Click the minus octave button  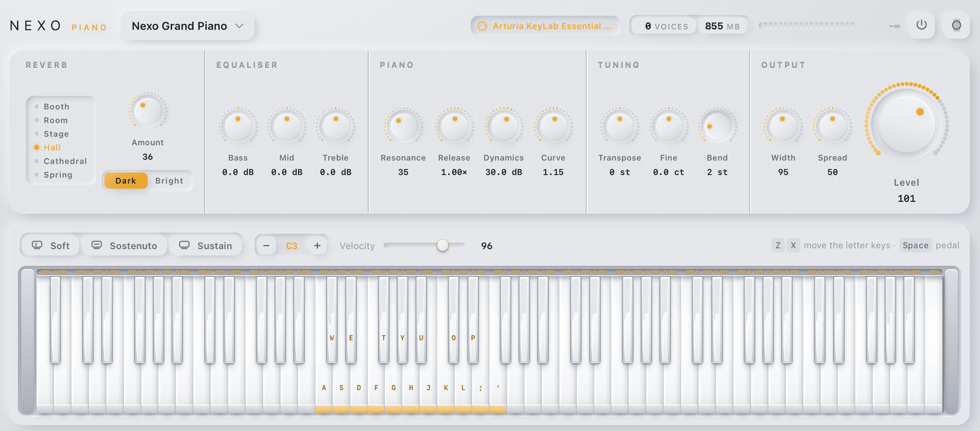(266, 246)
